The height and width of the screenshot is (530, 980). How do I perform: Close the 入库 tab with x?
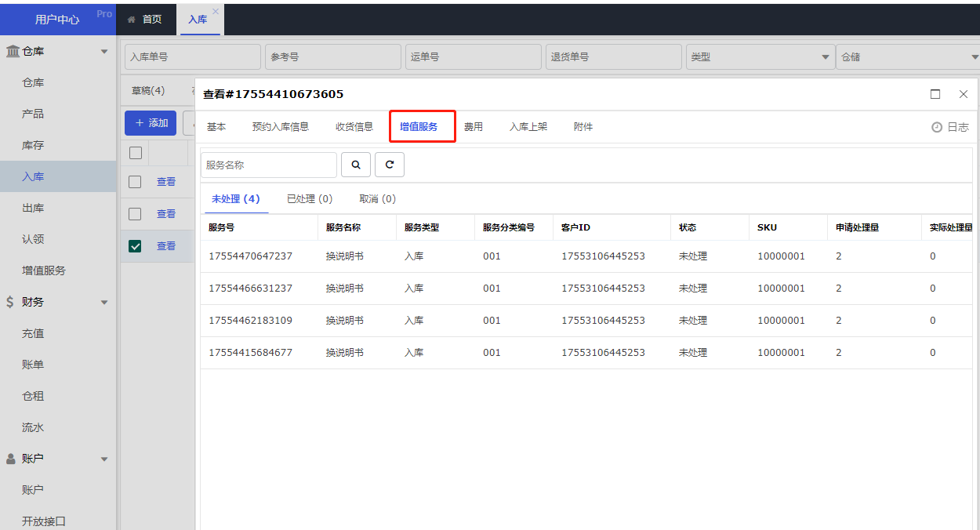click(x=216, y=11)
